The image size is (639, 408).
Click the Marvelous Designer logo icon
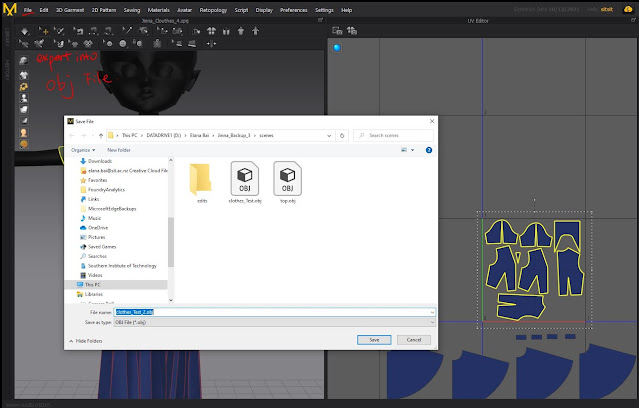tap(9, 9)
